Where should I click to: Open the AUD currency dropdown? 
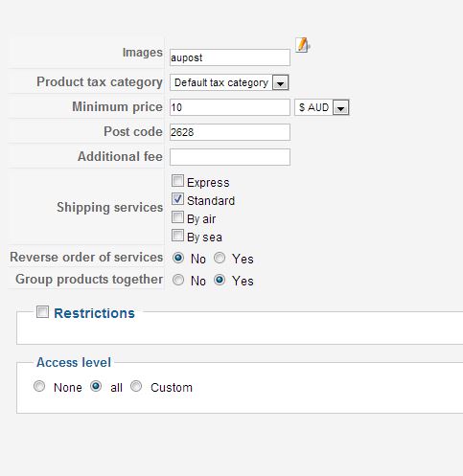[x=321, y=107]
